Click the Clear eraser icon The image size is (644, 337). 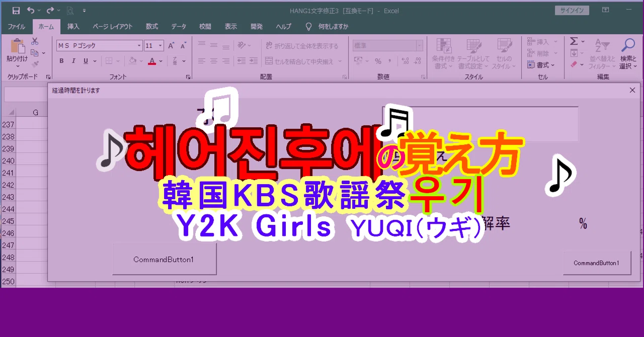[x=574, y=64]
